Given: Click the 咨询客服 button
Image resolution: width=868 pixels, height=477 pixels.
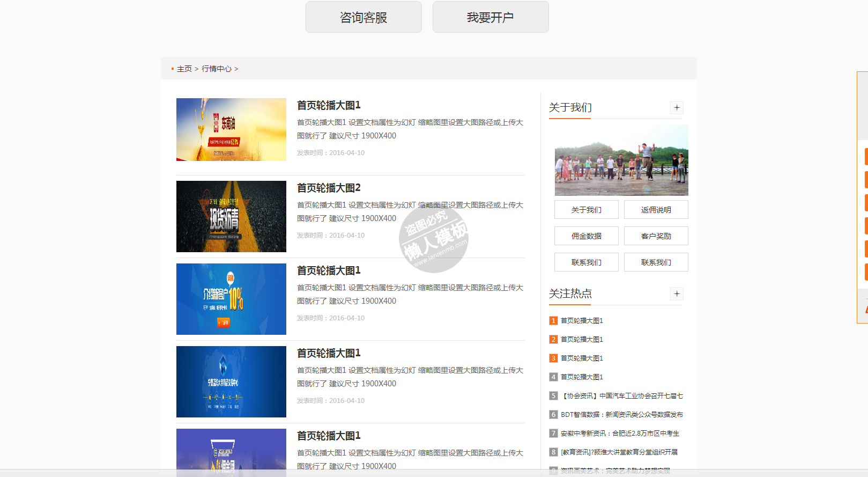Looking at the screenshot, I should coord(363,17).
